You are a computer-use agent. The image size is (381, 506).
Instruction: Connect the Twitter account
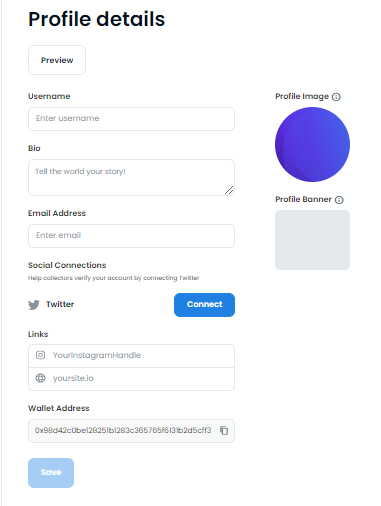tap(204, 305)
